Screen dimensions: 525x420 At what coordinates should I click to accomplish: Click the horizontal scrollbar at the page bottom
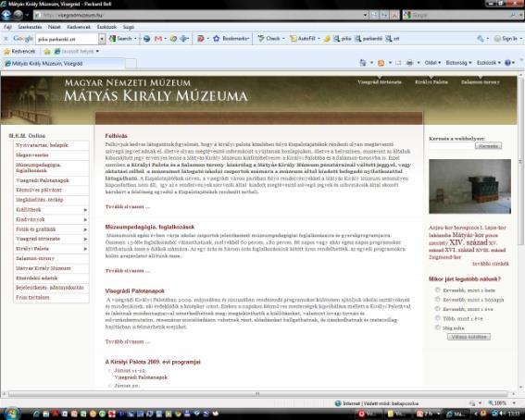(257, 394)
